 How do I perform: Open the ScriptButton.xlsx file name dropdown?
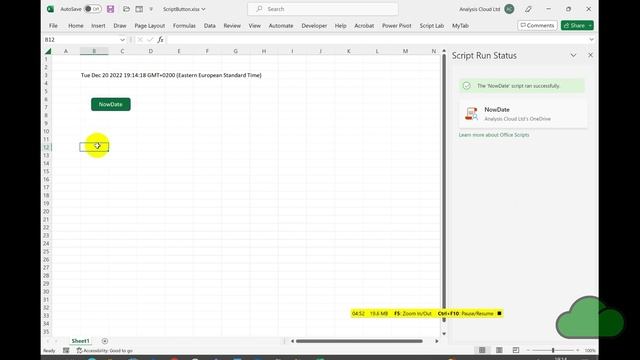(x=184, y=9)
